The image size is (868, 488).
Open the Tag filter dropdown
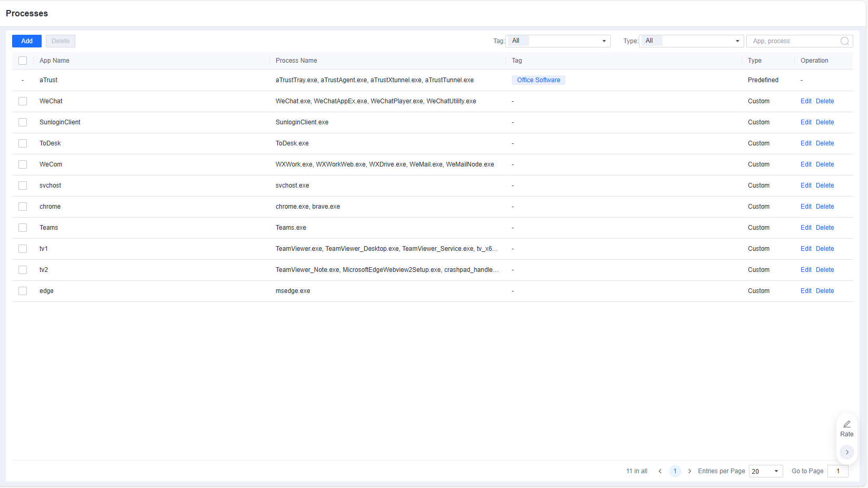click(558, 41)
